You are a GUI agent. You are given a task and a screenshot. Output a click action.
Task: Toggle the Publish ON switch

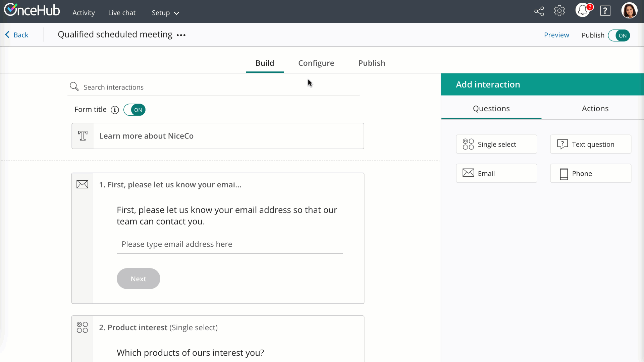coord(619,36)
